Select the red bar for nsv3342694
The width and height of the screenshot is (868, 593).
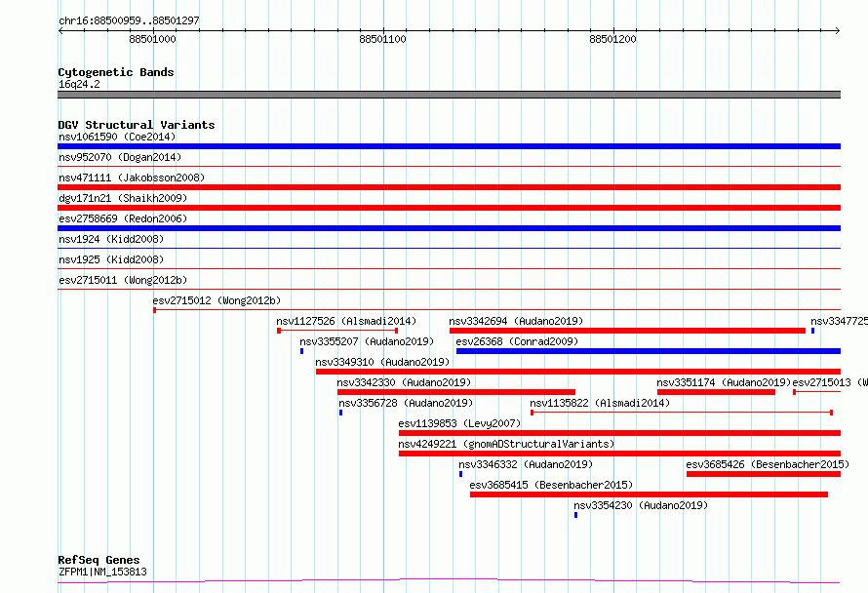628,331
